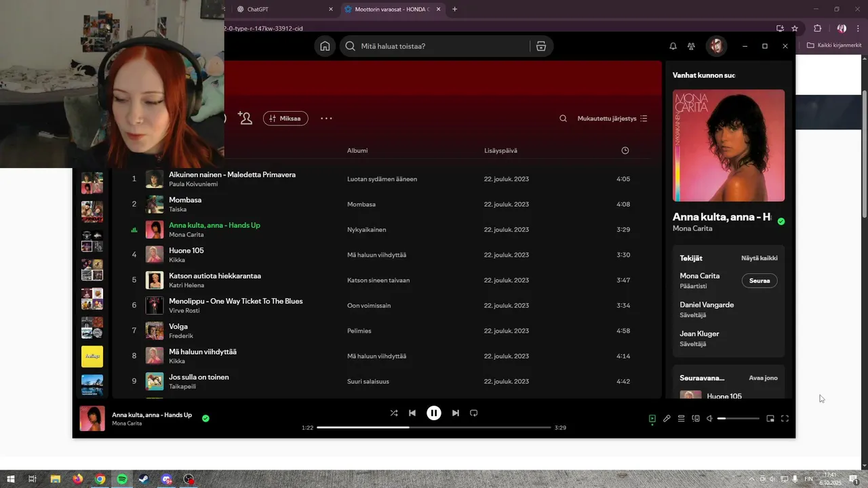Open playlist more options three dots
This screenshot has width=868, height=488.
[326, 118]
